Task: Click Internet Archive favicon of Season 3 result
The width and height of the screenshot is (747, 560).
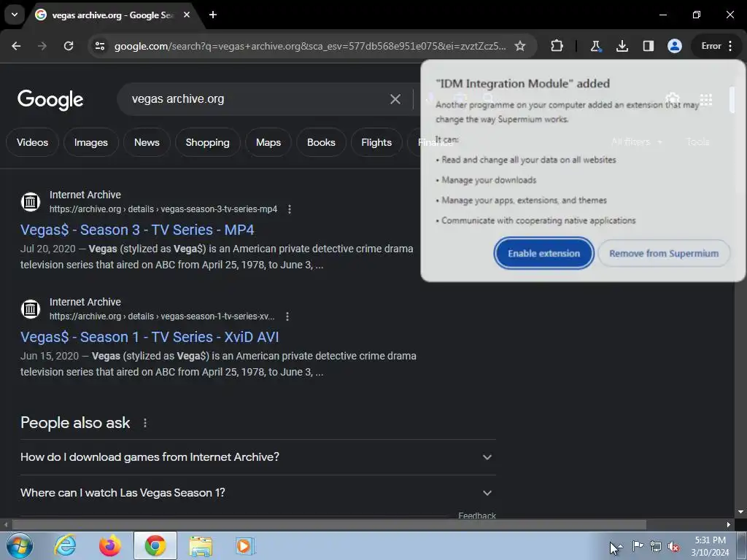Action: [31, 201]
